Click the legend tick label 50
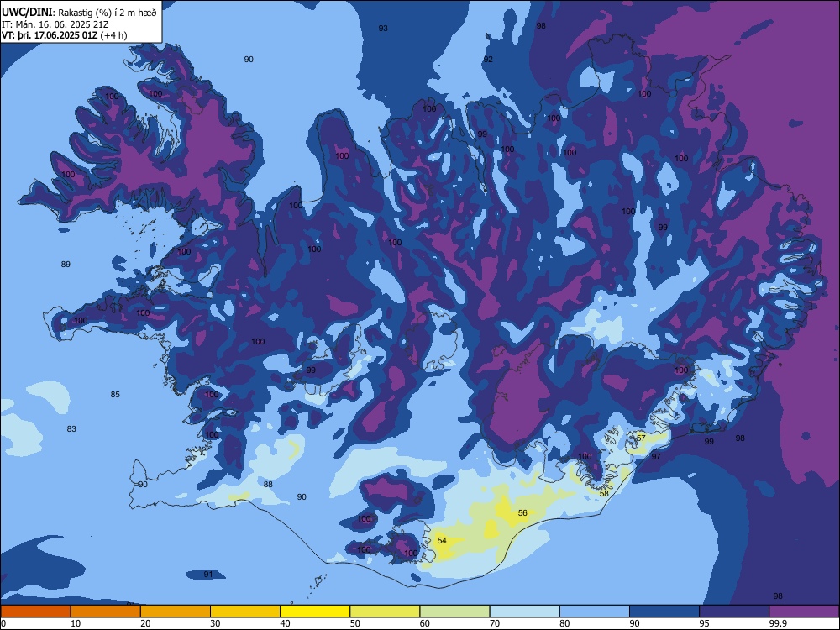 [355, 623]
